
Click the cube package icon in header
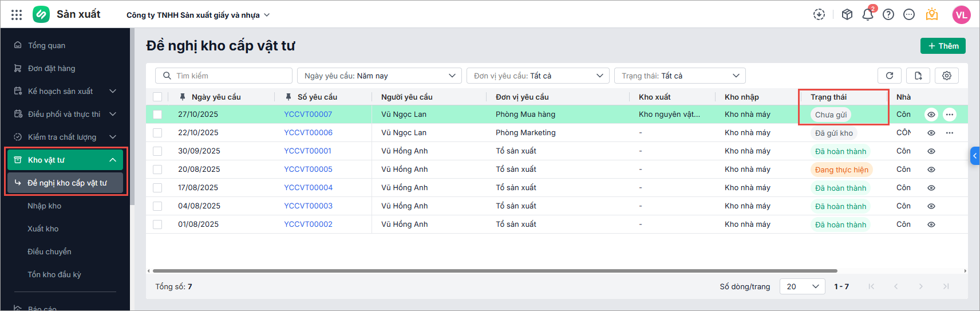(x=847, y=15)
